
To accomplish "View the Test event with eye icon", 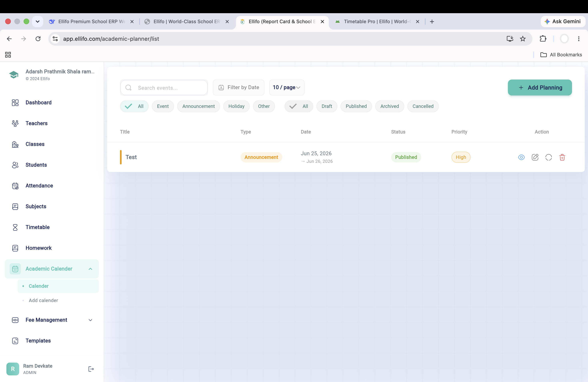I will pos(521,157).
